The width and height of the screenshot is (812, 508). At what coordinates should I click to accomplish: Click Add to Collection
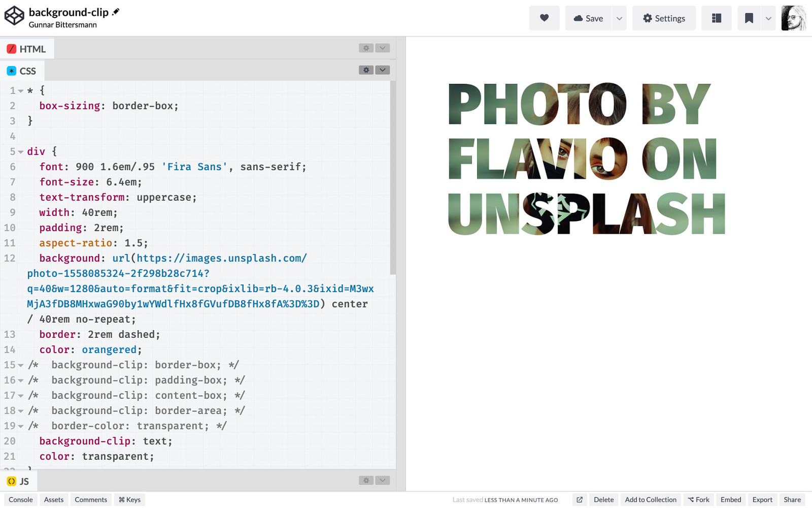tap(651, 500)
